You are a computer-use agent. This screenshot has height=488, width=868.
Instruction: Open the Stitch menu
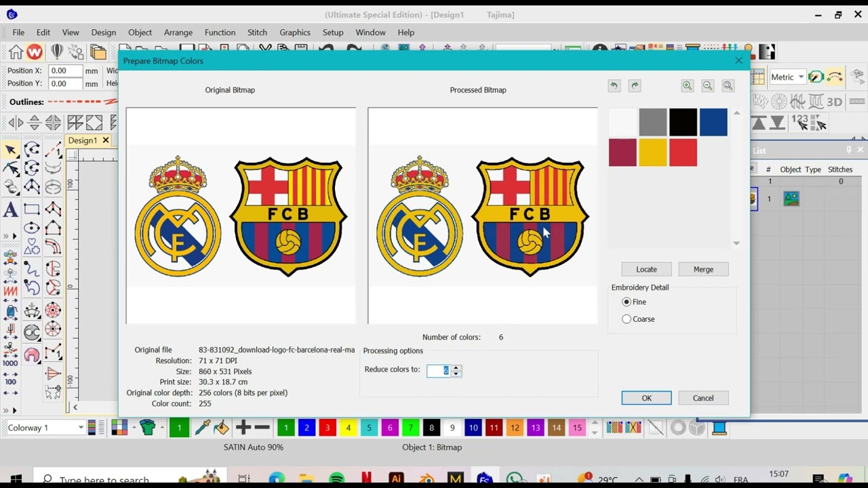coord(257,33)
